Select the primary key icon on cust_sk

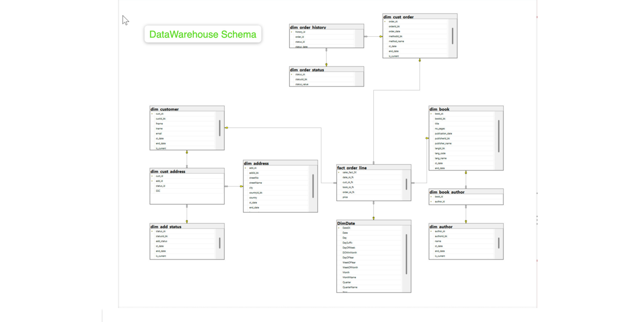152,113
